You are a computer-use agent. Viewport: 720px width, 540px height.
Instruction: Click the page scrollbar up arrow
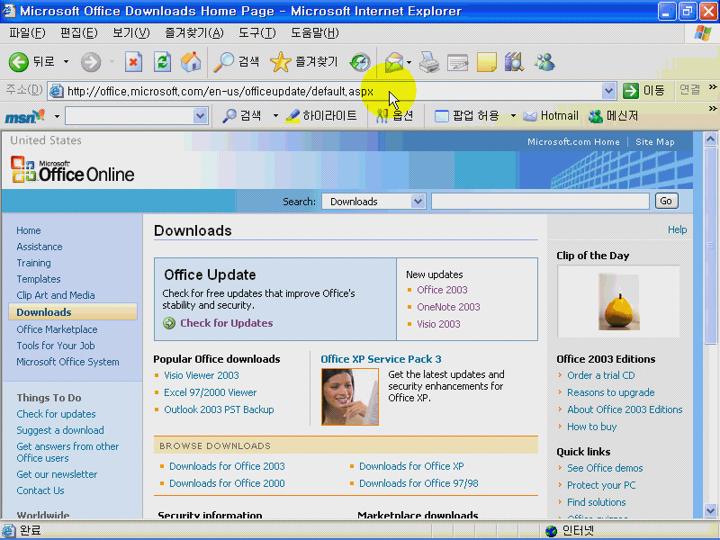click(x=710, y=140)
